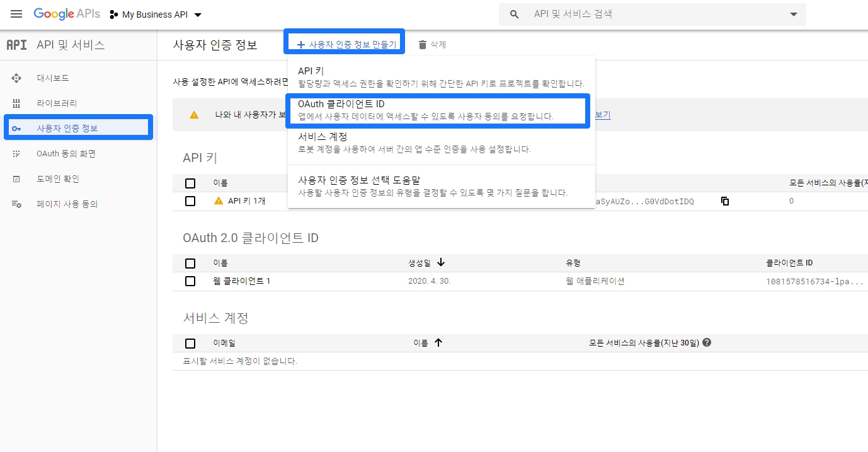Open the My Business API project dropdown

156,14
